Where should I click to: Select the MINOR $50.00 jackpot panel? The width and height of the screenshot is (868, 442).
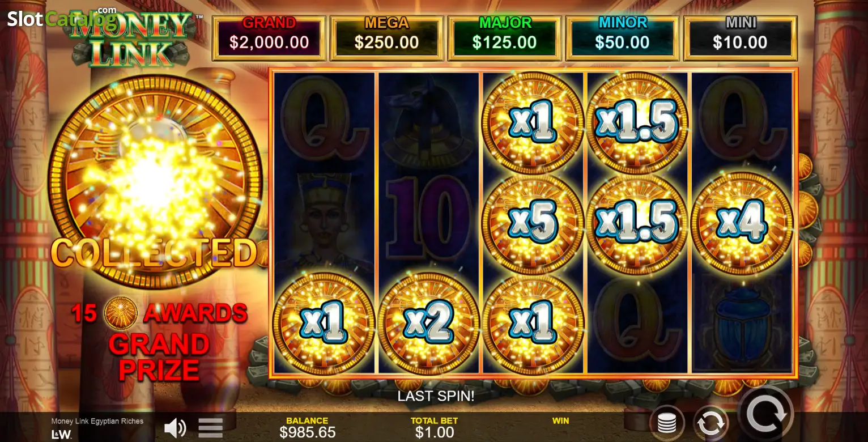pyautogui.click(x=623, y=38)
